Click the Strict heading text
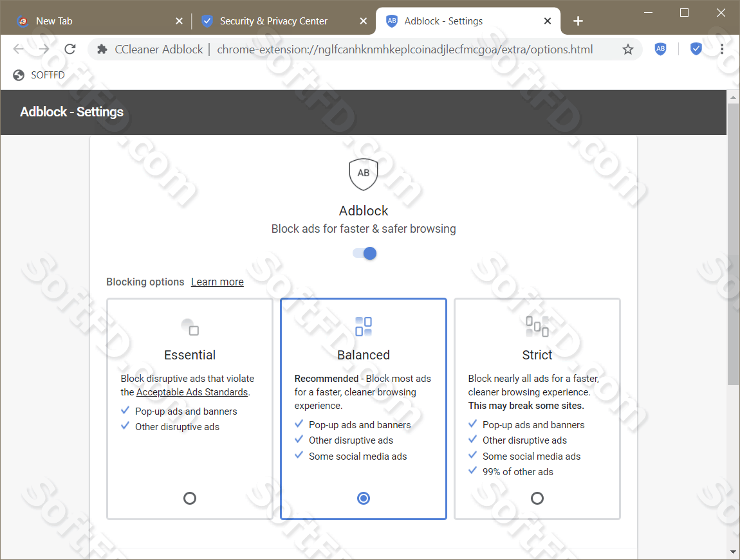The image size is (740, 560). [537, 355]
